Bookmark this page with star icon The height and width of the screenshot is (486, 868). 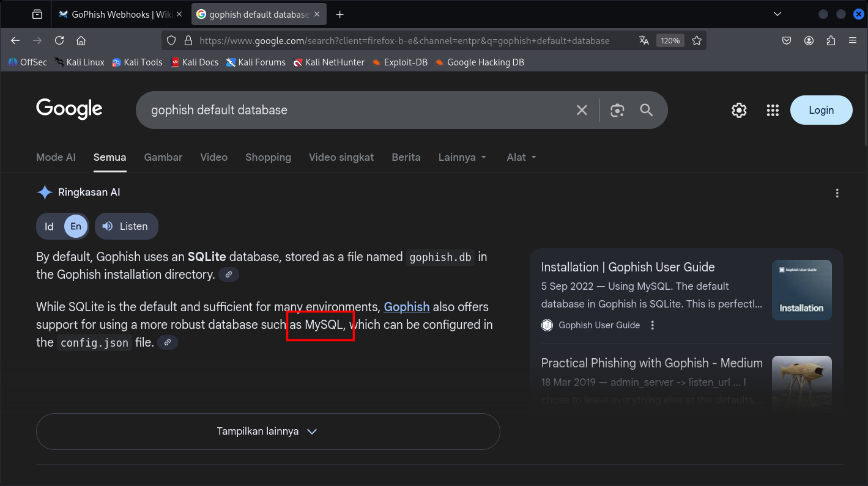697,40
